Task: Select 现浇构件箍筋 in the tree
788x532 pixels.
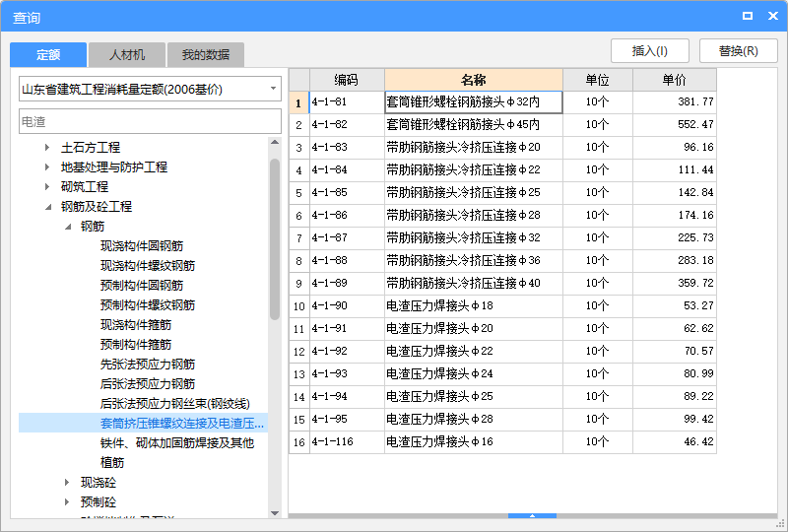Action: pyautogui.click(x=136, y=325)
